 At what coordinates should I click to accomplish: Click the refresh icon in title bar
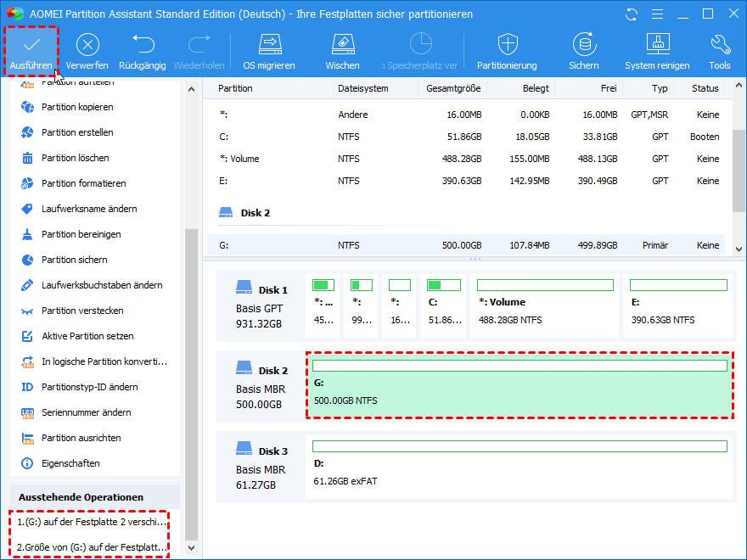pyautogui.click(x=632, y=14)
